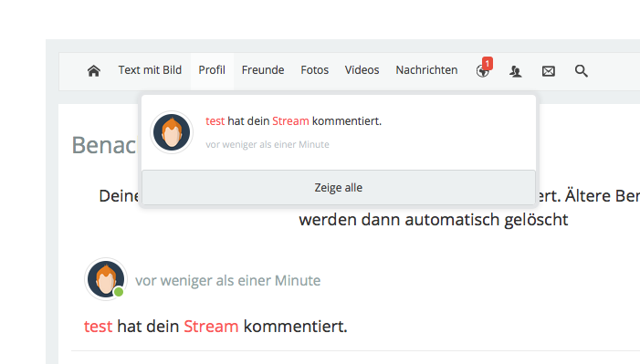This screenshot has width=640, height=364.
Task: Go to the home icon in navbar
Action: click(93, 71)
